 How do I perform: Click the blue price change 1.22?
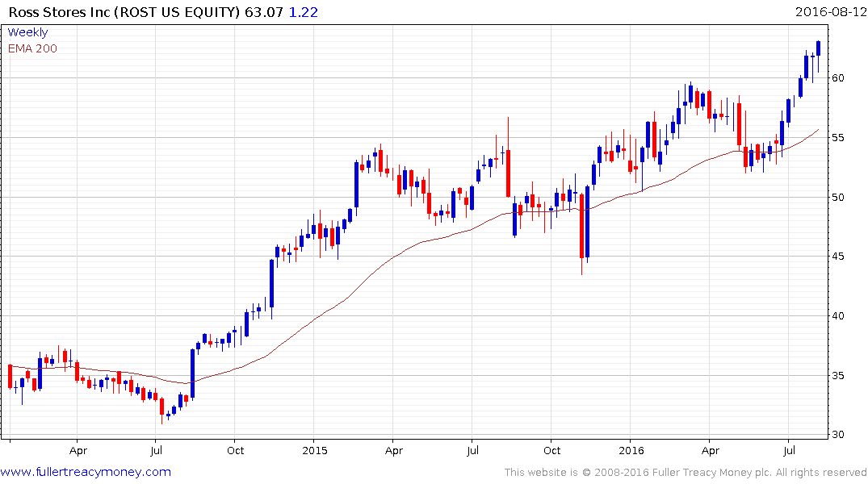(x=304, y=12)
